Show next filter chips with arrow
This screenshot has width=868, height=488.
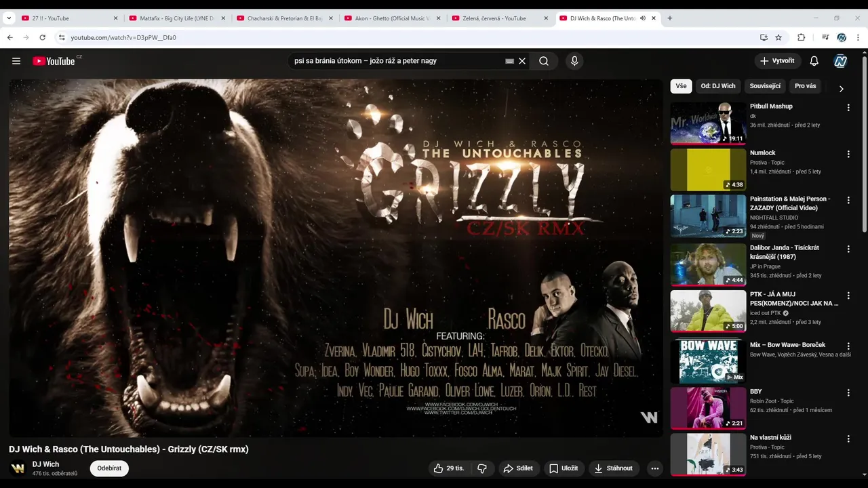coord(841,89)
